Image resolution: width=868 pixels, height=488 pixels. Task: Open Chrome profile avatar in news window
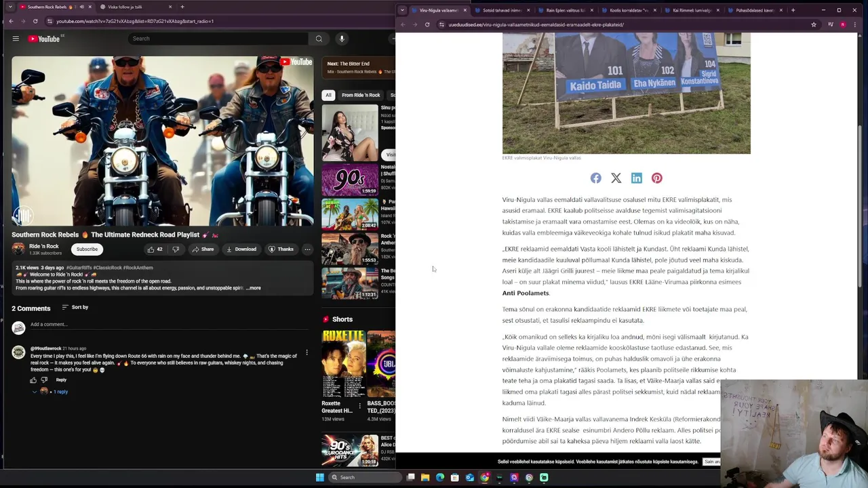click(843, 24)
